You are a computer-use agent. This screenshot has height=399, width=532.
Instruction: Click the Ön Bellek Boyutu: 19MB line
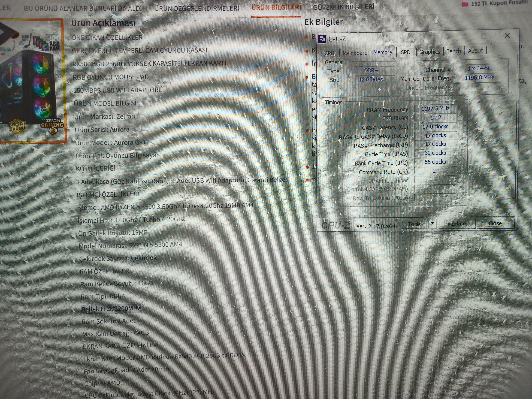tap(113, 233)
